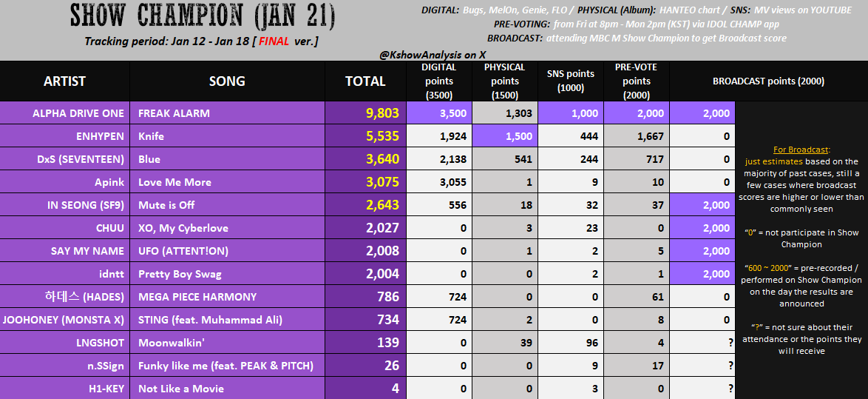Click the FREAK ALARM song cell
868x399 pixels.
tap(228, 113)
